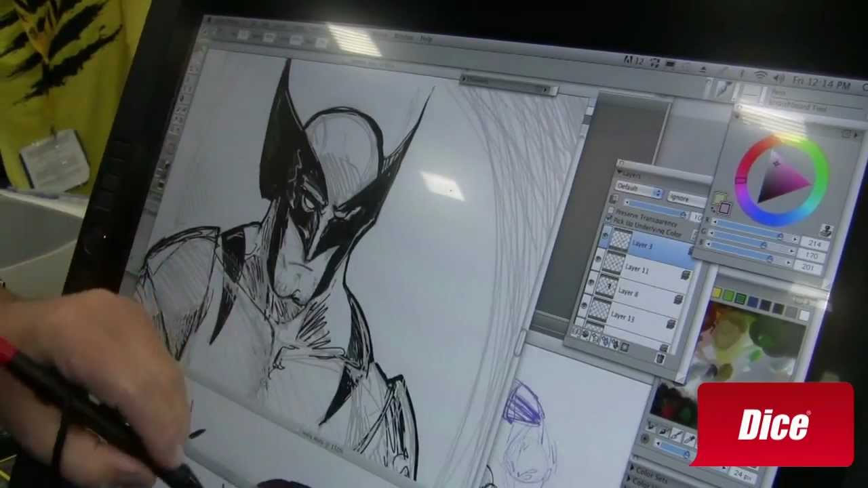868x488 pixels.
Task: Click the last icon in Layers bottom row
Action: [x=624, y=347]
